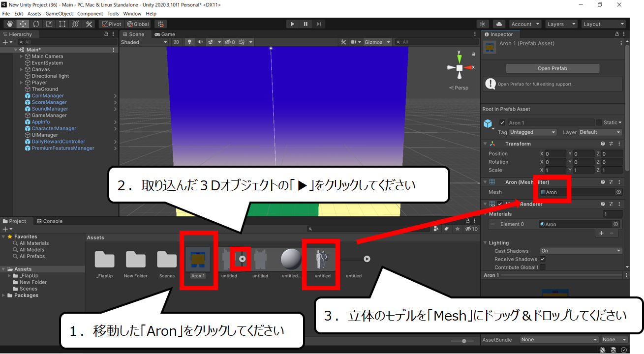The image size is (644, 354).
Task: Open the File menu
Action: coord(6,14)
